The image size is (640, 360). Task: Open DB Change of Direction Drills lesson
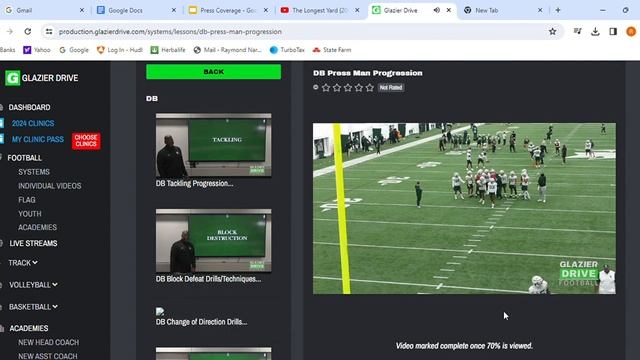pyautogui.click(x=201, y=322)
